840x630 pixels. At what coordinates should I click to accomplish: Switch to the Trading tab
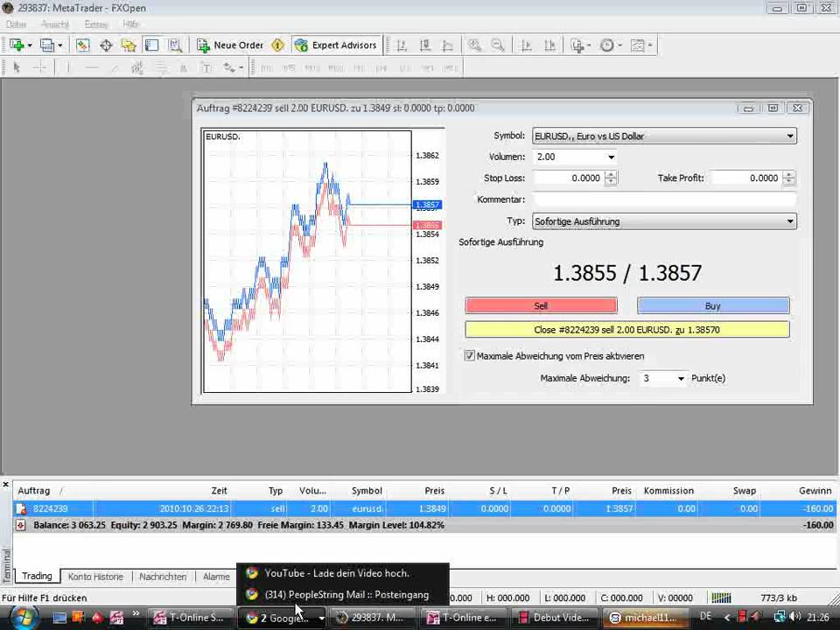(37, 576)
